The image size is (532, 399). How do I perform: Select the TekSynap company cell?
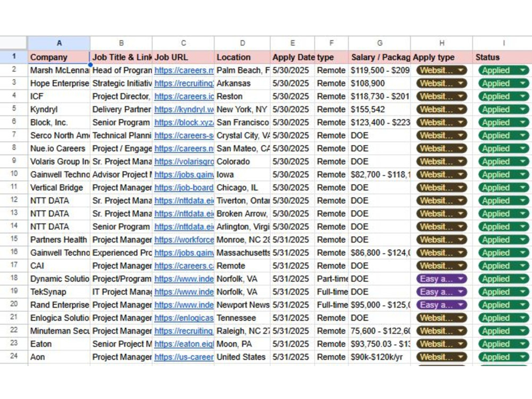click(x=59, y=292)
